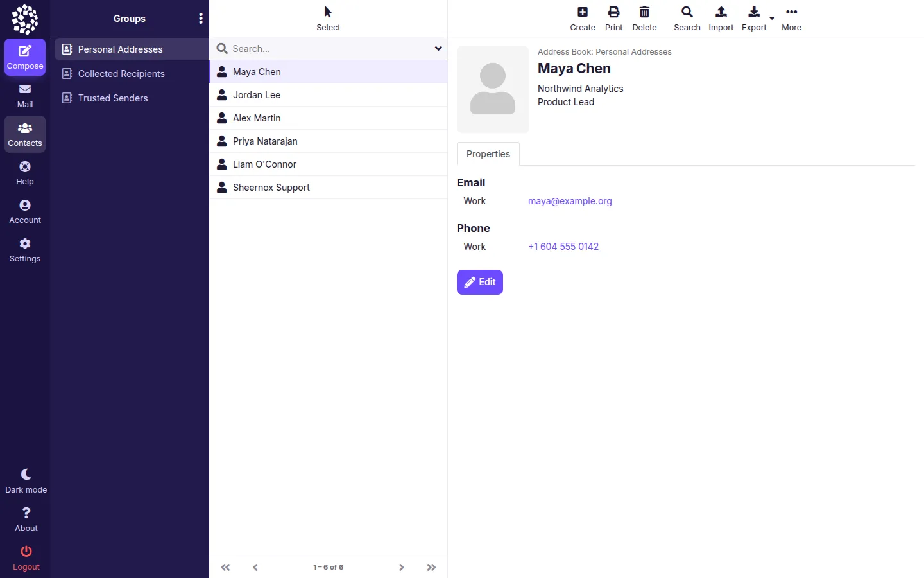This screenshot has width=924, height=578.
Task: Click the maya@example.org email link
Action: click(570, 201)
